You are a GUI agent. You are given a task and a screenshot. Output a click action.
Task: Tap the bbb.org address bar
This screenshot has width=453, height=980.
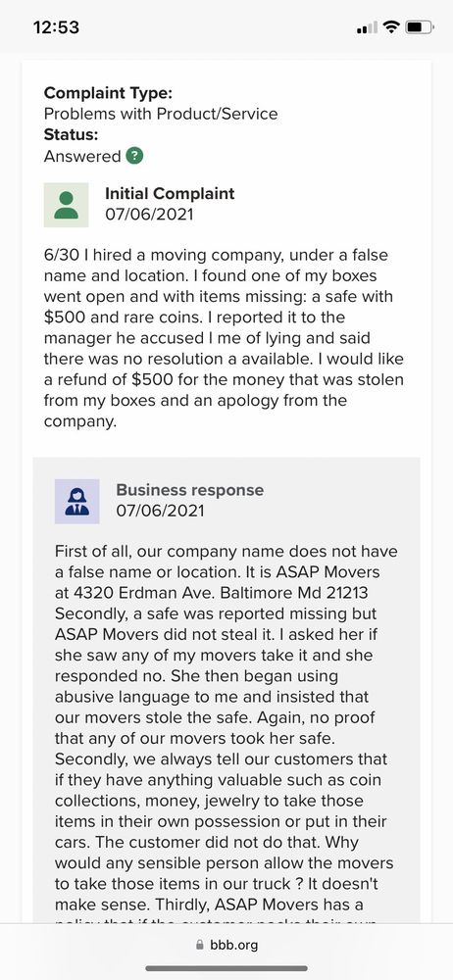226,945
